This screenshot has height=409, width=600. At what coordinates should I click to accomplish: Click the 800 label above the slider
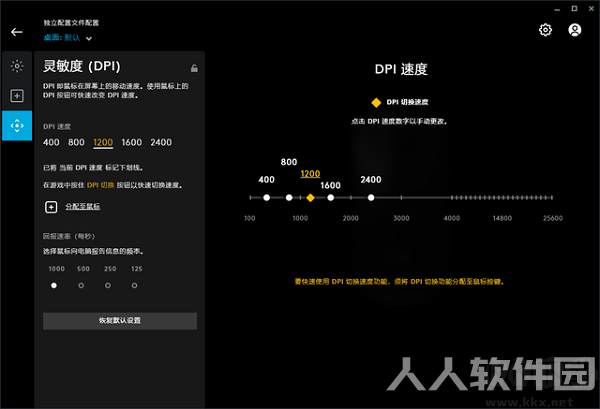(x=289, y=162)
